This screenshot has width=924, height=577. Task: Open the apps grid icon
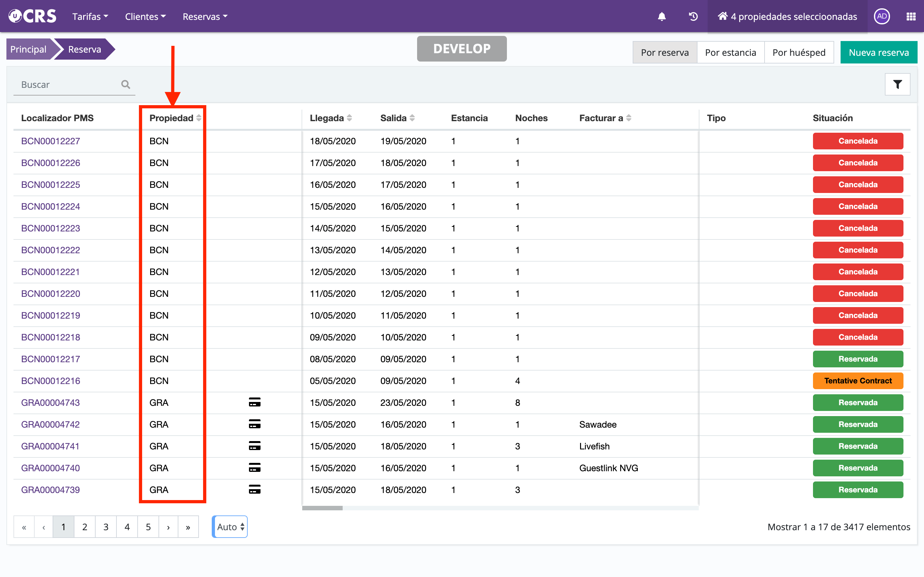pyautogui.click(x=911, y=16)
